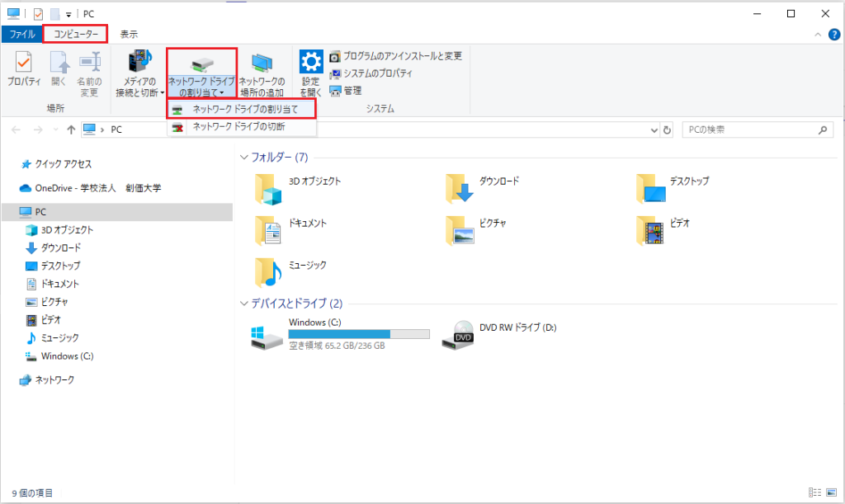Click the search magnifier icon
845x504 pixels.
(823, 130)
